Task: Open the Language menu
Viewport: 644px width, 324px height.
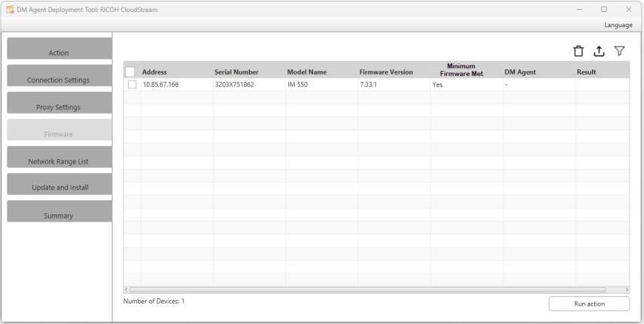Action: tap(618, 25)
